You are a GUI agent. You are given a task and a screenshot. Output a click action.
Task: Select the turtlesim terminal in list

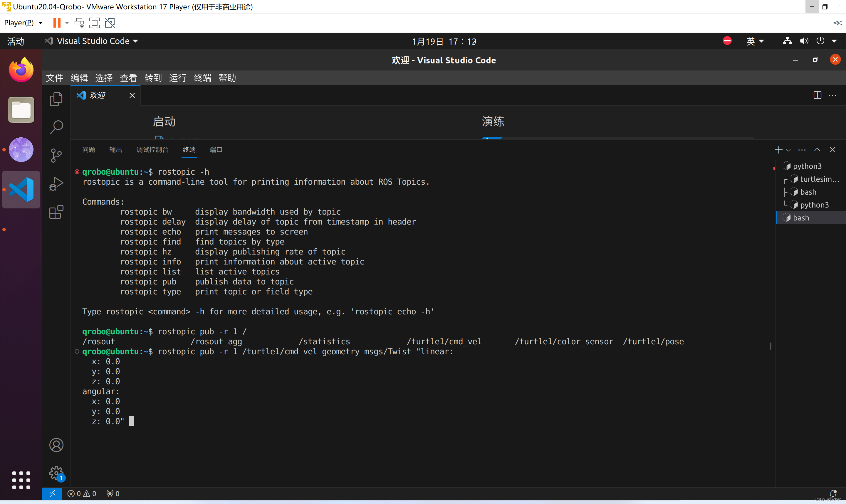pyautogui.click(x=810, y=179)
